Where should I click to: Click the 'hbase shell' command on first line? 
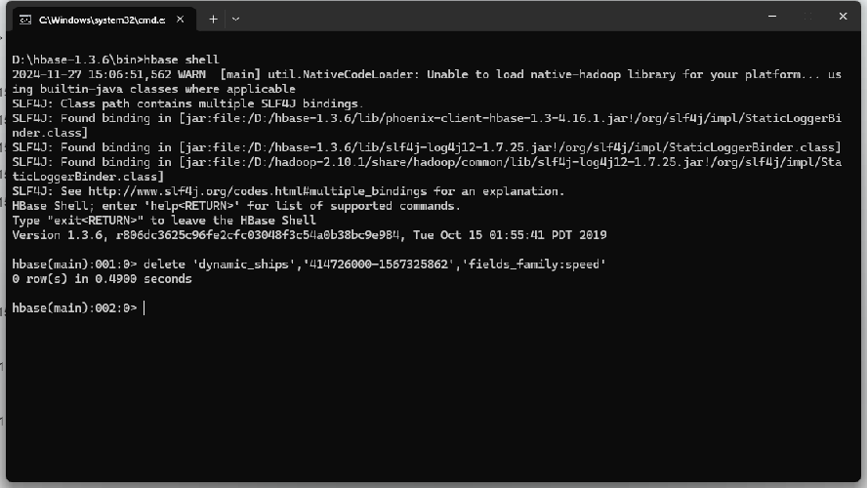pyautogui.click(x=181, y=60)
